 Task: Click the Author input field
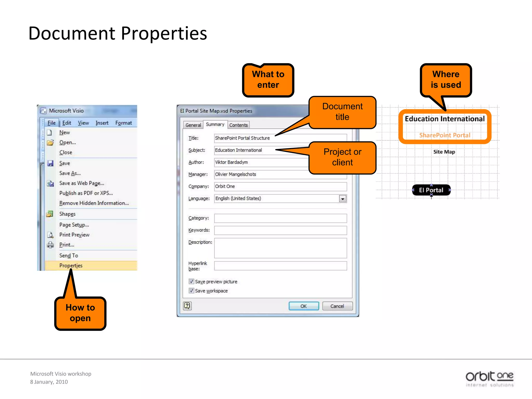tap(280, 162)
